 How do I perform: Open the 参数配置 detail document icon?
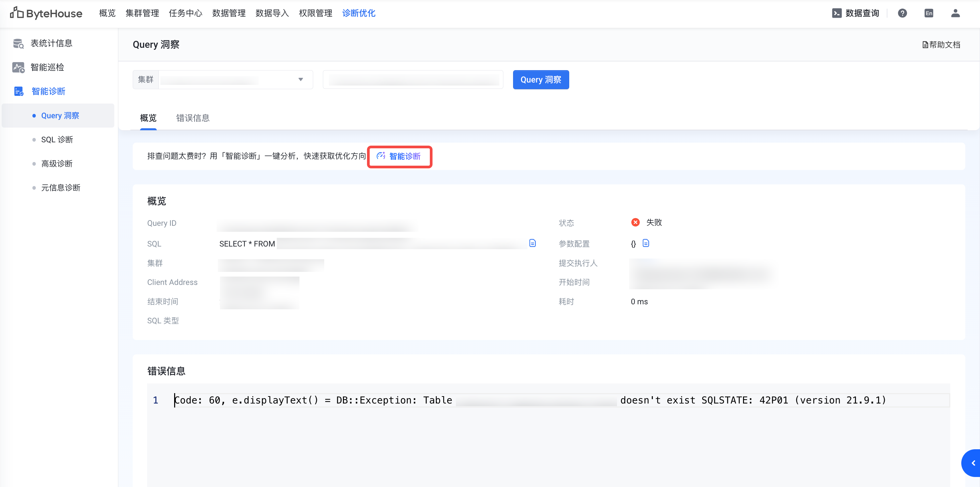point(646,243)
